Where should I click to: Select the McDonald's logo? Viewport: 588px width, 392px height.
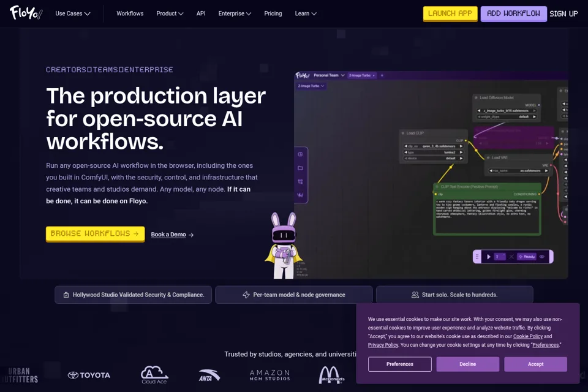331,375
